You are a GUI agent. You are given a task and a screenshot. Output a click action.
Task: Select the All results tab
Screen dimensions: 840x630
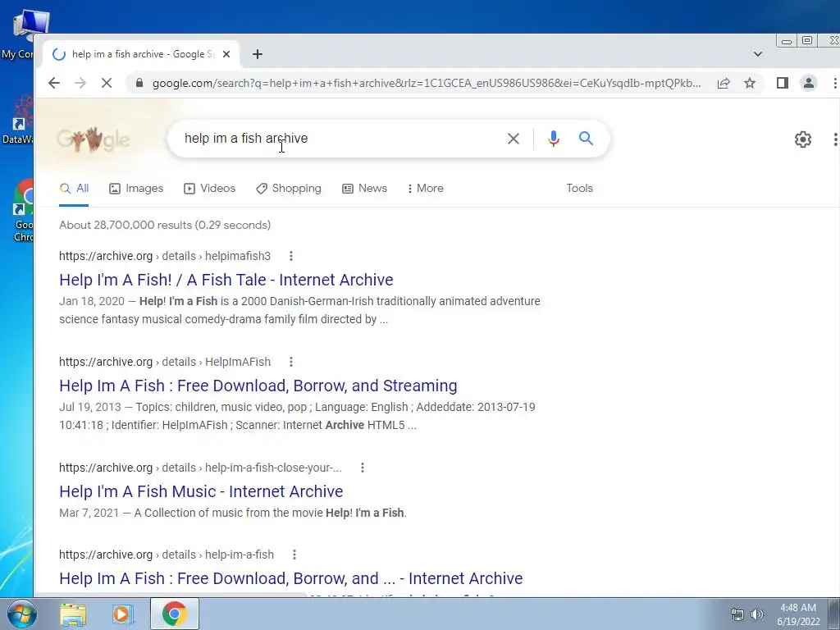coord(74,189)
